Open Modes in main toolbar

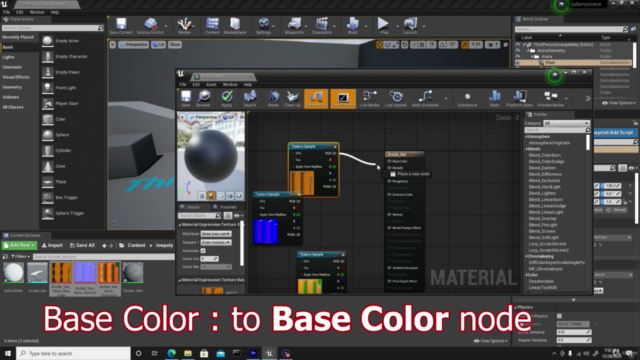pyautogui.click(x=184, y=26)
